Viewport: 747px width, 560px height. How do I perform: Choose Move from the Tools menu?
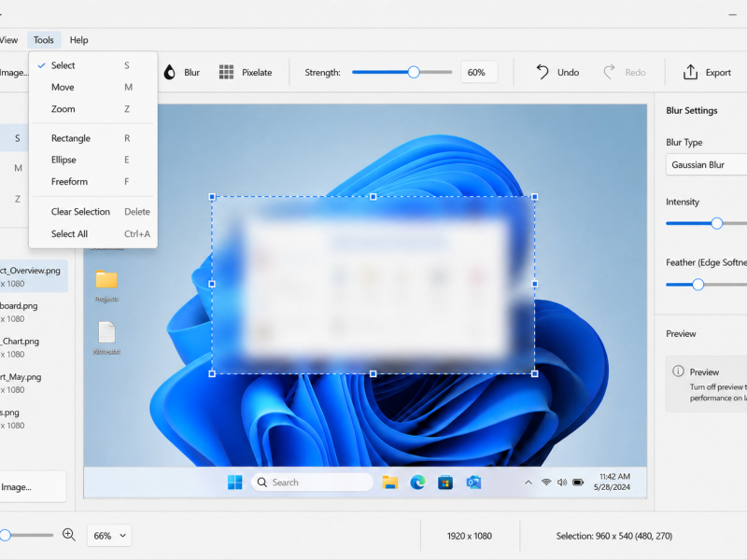point(92,87)
